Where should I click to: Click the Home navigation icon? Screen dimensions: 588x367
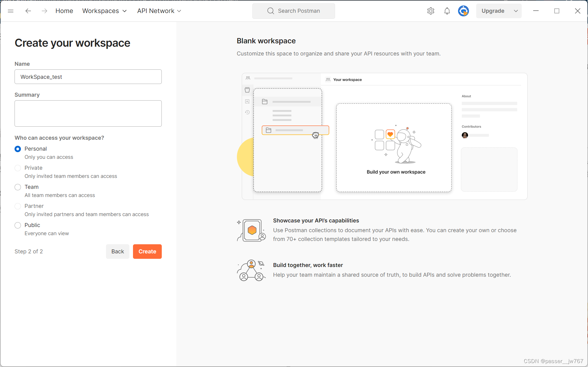pyautogui.click(x=64, y=11)
